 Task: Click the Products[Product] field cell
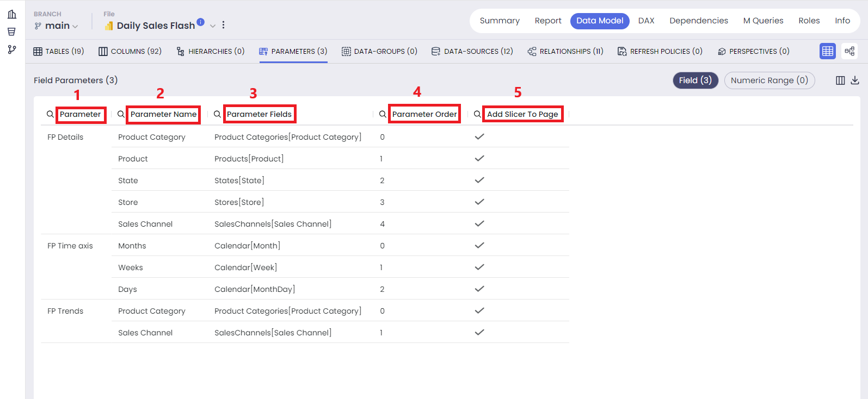[249, 159]
